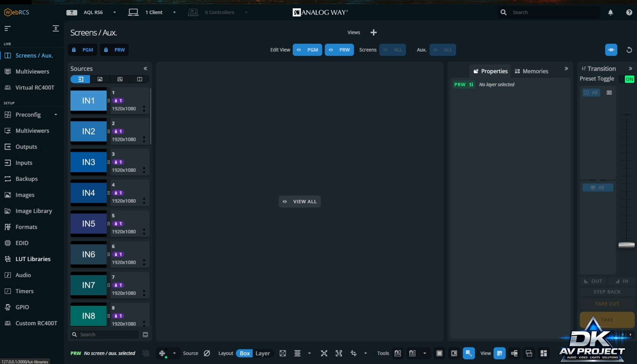637x364 pixels.
Task: Toggle PRW visibility in Edit View
Action: click(x=339, y=50)
